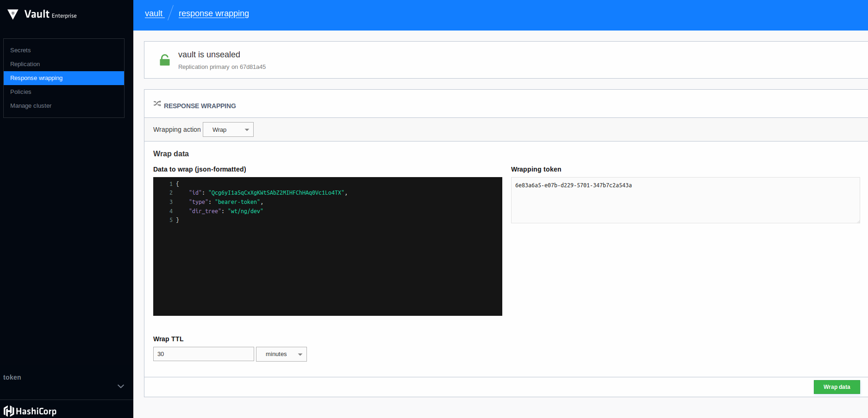The height and width of the screenshot is (418, 868).
Task: Click into the Wrap TTL number field
Action: (203, 354)
